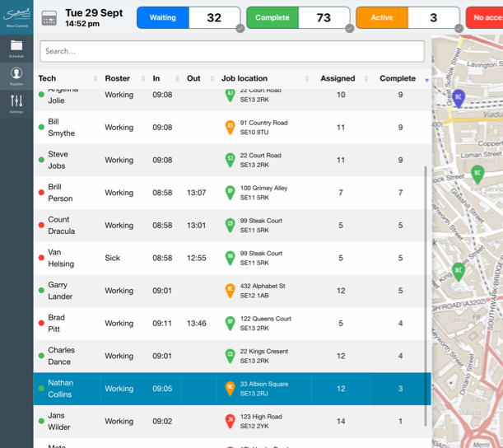Toggle the Active filter checkmark
The width and height of the screenshot is (503, 448).
[459, 29]
